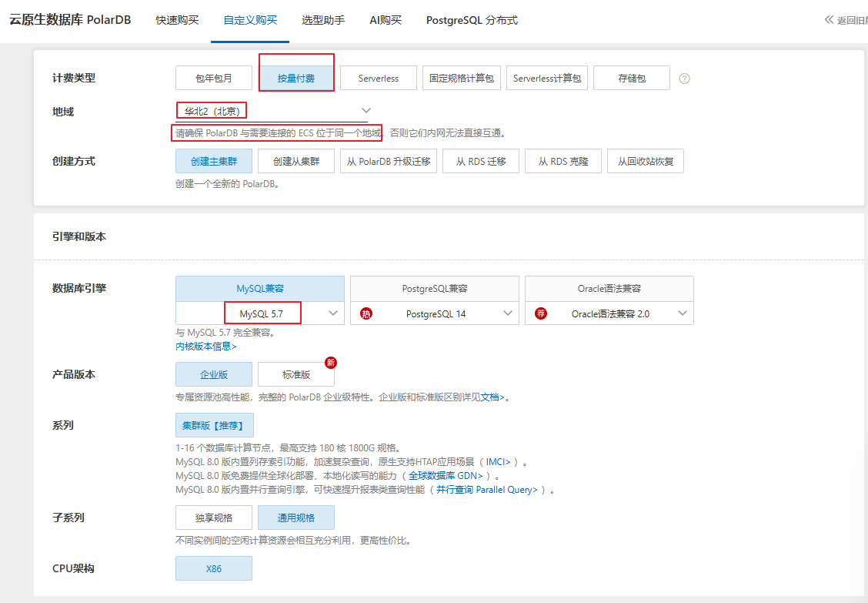Click text 创建一个全新的 PolarDB。
This screenshot has width=868, height=603.
pos(229,184)
